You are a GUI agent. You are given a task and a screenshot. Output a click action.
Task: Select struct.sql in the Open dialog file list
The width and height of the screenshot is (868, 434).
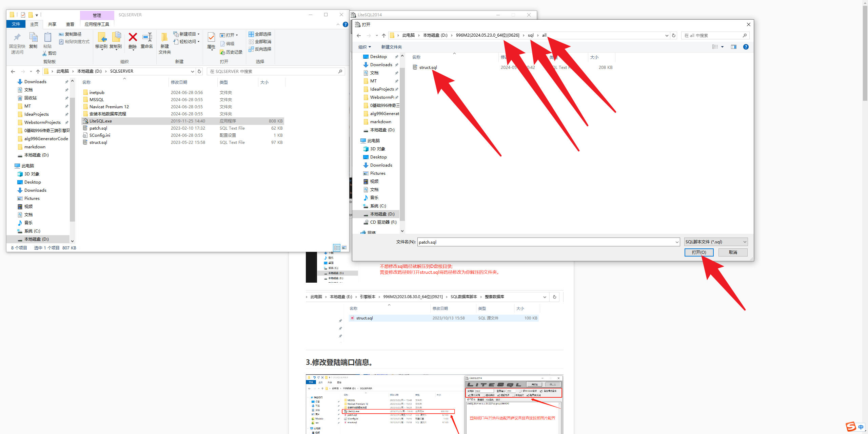click(x=428, y=67)
